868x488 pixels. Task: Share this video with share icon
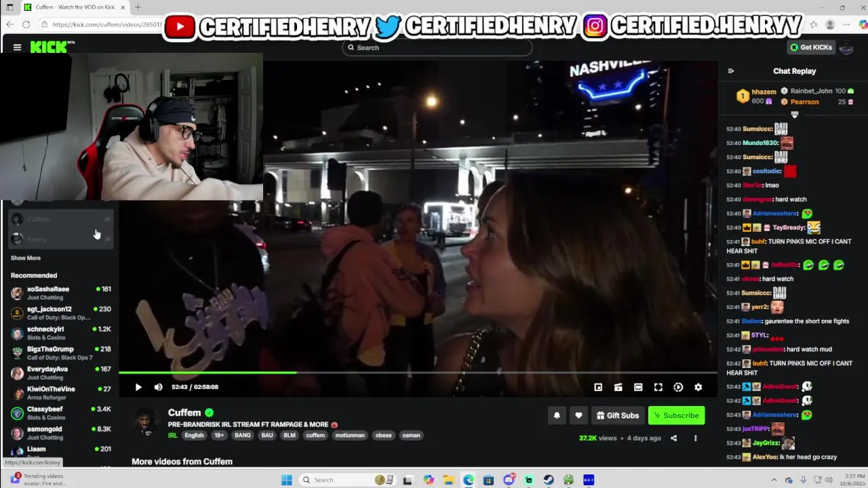pyautogui.click(x=673, y=438)
